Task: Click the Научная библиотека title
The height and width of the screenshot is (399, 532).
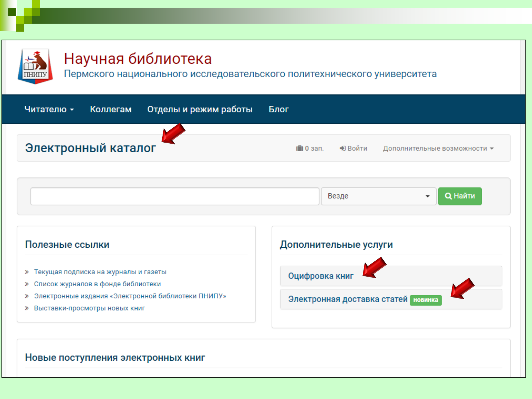Action: click(x=138, y=59)
